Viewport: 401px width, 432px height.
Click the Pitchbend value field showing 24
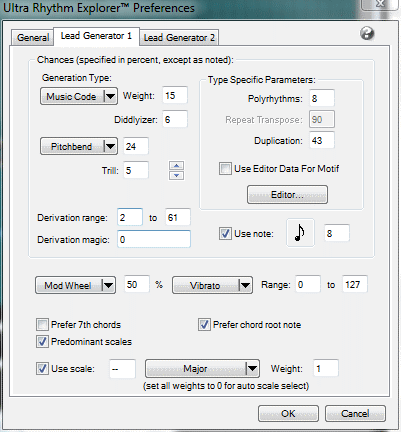(x=136, y=146)
